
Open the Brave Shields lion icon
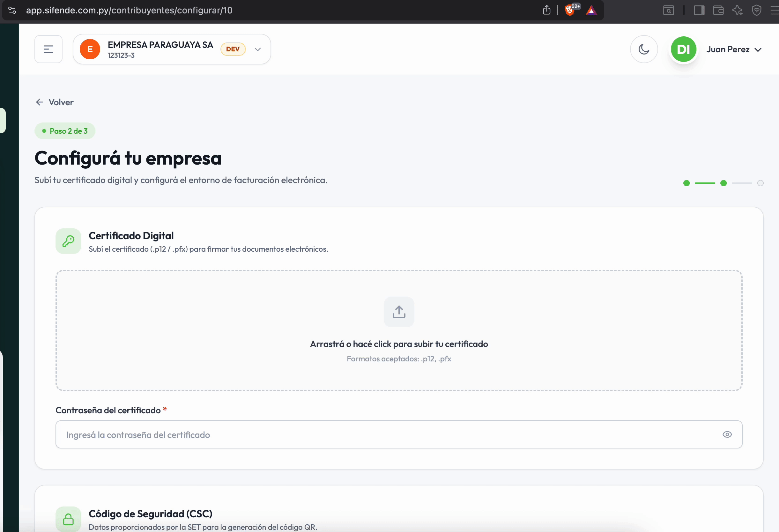tap(569, 11)
